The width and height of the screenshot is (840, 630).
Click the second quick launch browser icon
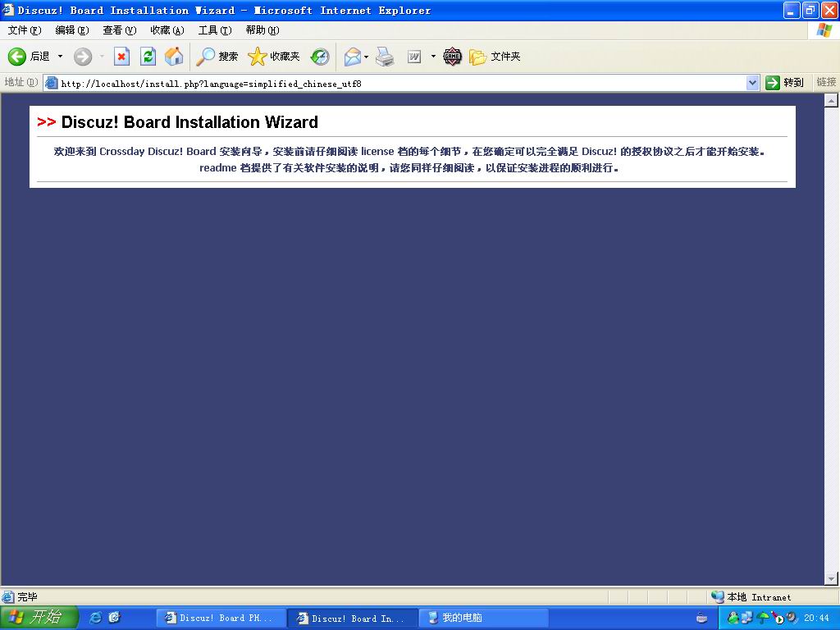point(115,618)
